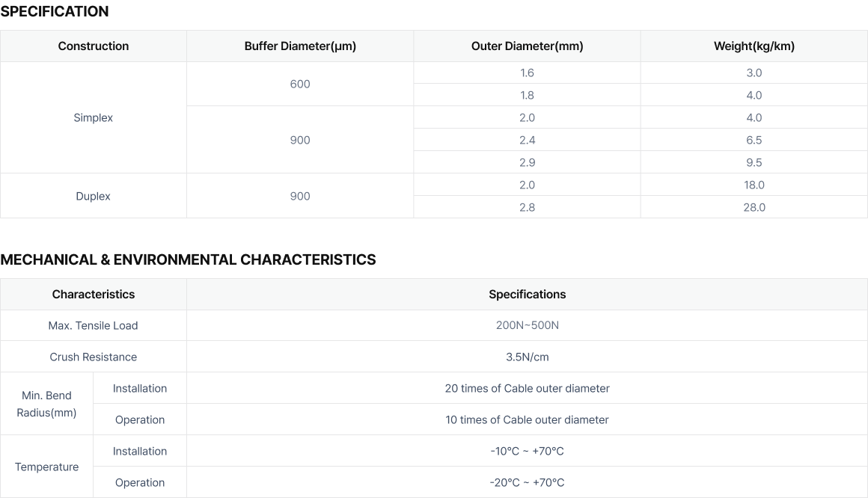Viewport: 868px width, 498px height.
Task: Click the Buffer Diameter(μm) column header
Action: point(300,46)
